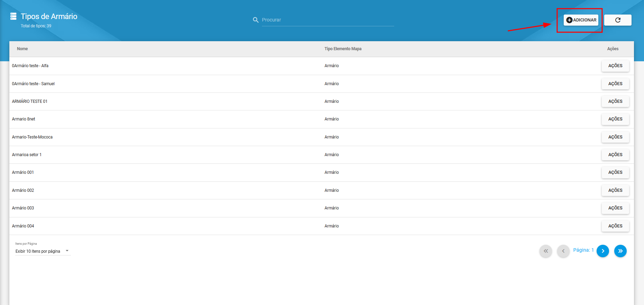Select row name Armarioa setor 1
Viewport: 644px width, 305px height.
27,155
